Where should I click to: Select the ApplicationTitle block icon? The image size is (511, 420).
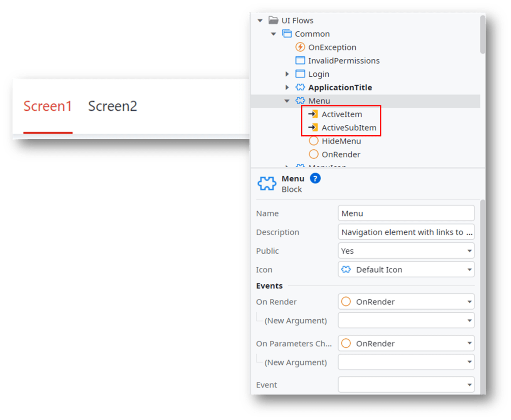(x=300, y=87)
